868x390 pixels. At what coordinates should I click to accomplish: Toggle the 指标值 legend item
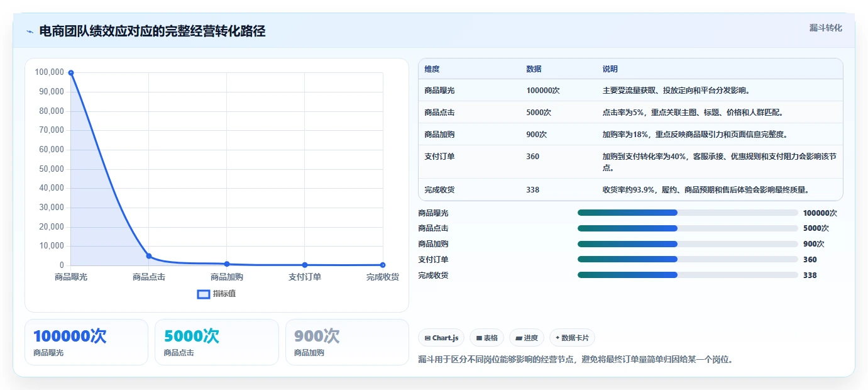(216, 294)
